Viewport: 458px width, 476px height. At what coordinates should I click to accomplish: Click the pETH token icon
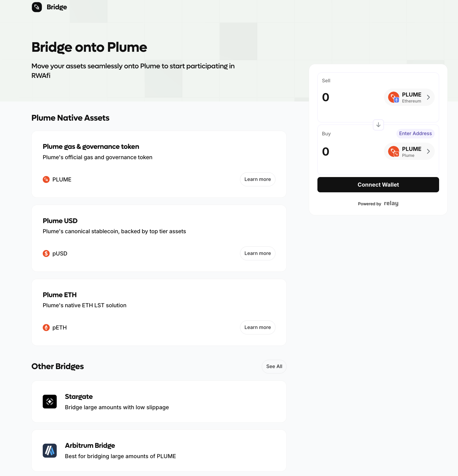coord(46,327)
